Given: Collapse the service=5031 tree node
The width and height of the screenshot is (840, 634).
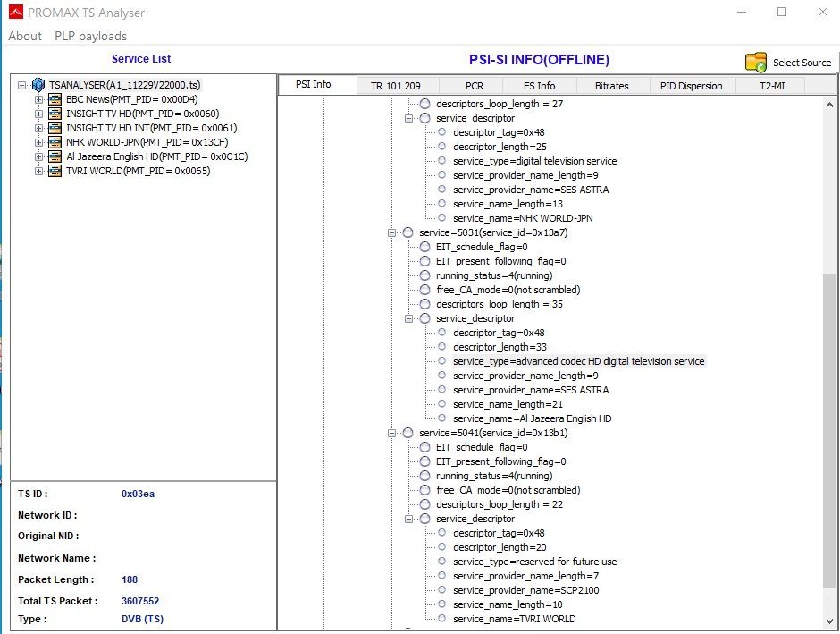Looking at the screenshot, I should pyautogui.click(x=391, y=232).
